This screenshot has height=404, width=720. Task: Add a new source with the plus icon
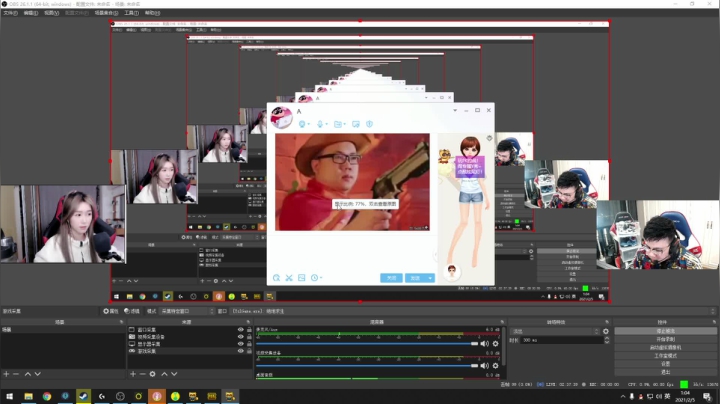133,374
